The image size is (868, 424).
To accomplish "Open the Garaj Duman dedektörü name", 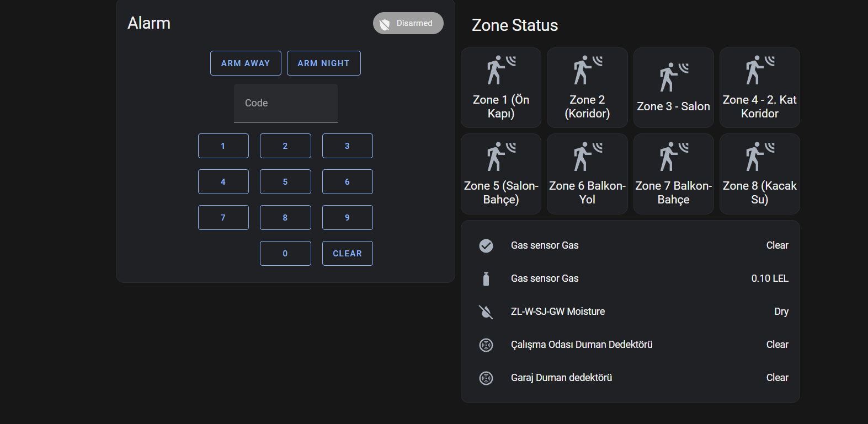I will (x=561, y=378).
